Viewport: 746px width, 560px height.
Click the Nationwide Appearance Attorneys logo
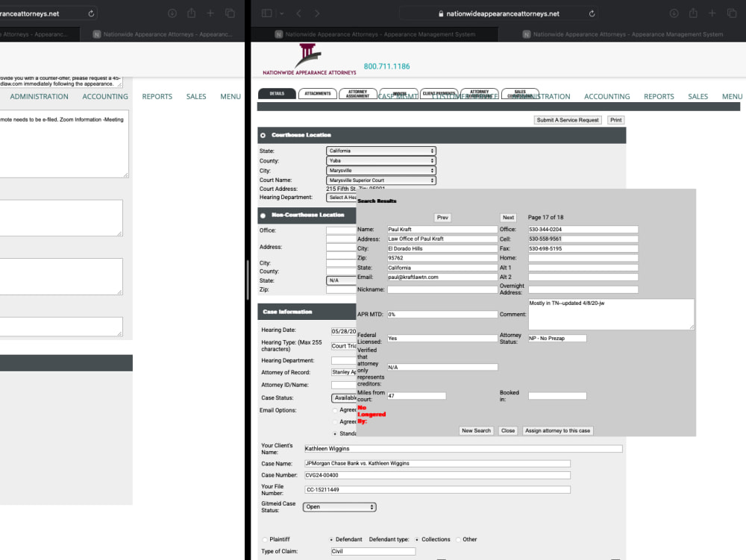coord(310,60)
